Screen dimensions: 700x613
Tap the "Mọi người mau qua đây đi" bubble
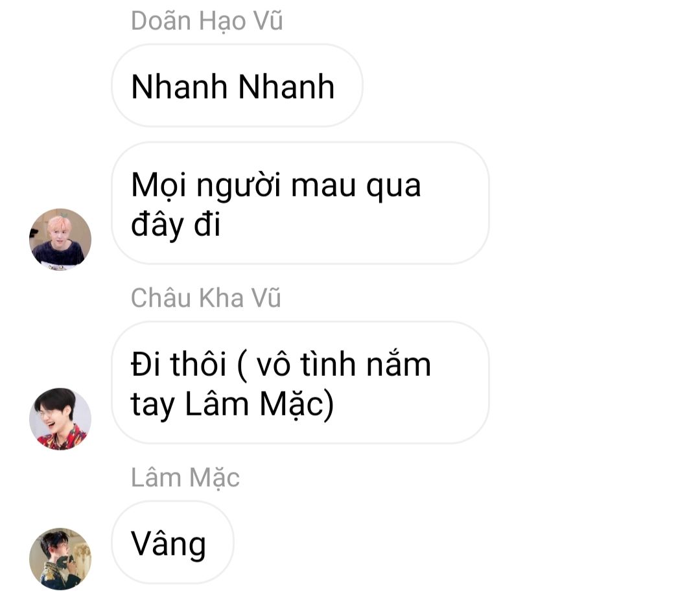click(x=300, y=203)
